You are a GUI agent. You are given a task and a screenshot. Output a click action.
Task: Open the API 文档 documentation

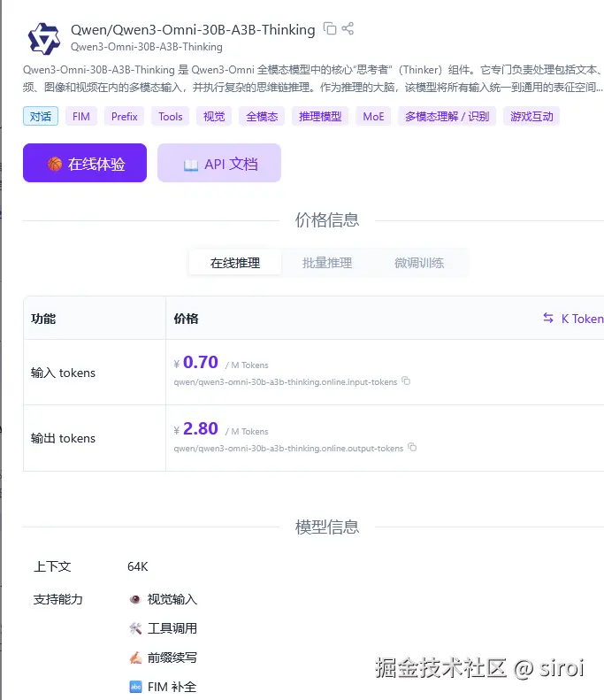point(219,163)
